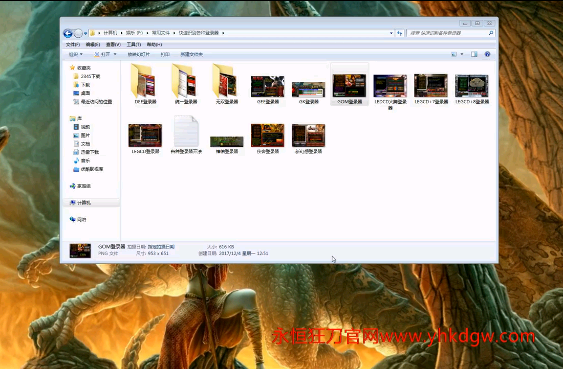Toggle the preview pane button
The width and height of the screenshot is (563, 369).
[x=474, y=54]
